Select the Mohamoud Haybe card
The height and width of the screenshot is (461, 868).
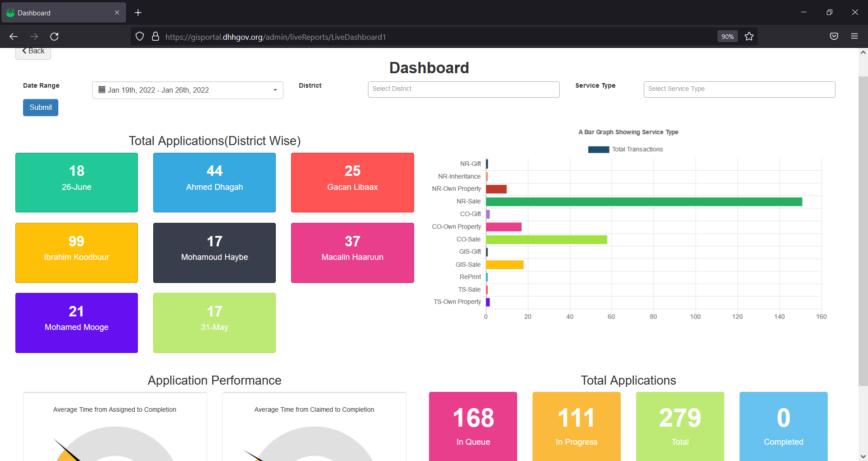pos(214,253)
